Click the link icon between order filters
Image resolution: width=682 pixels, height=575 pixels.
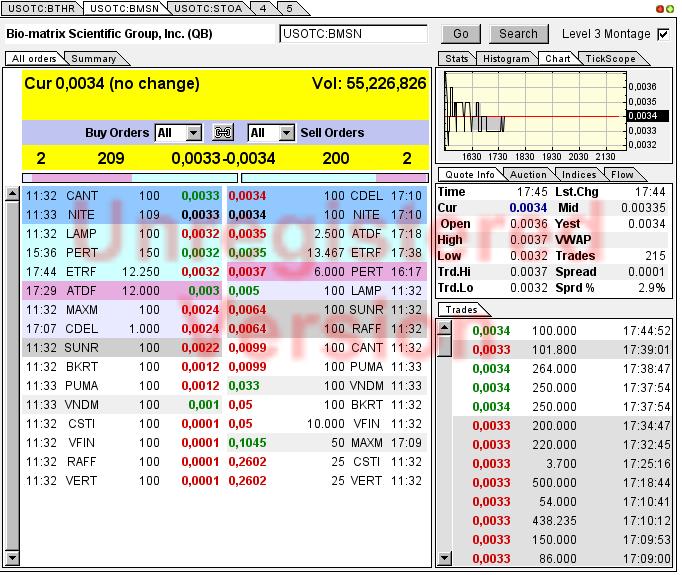tap(223, 133)
